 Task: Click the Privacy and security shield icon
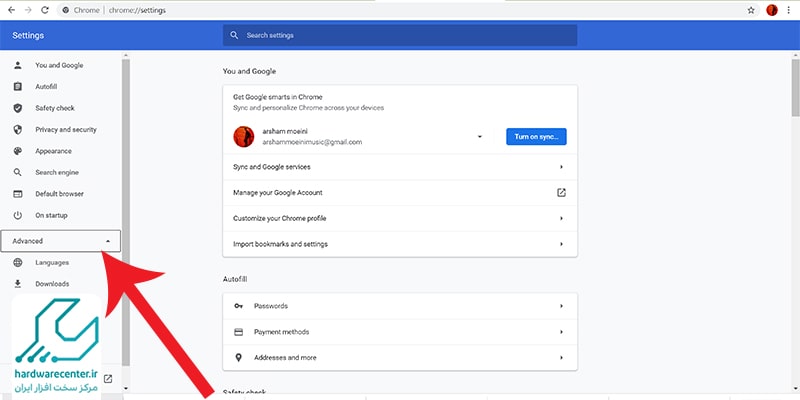(x=18, y=130)
